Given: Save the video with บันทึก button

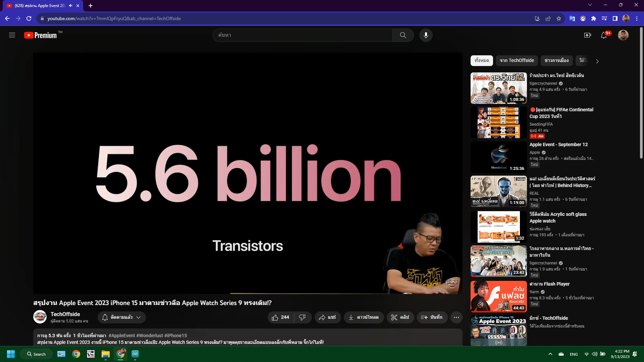Looking at the screenshot, I should (x=432, y=317).
